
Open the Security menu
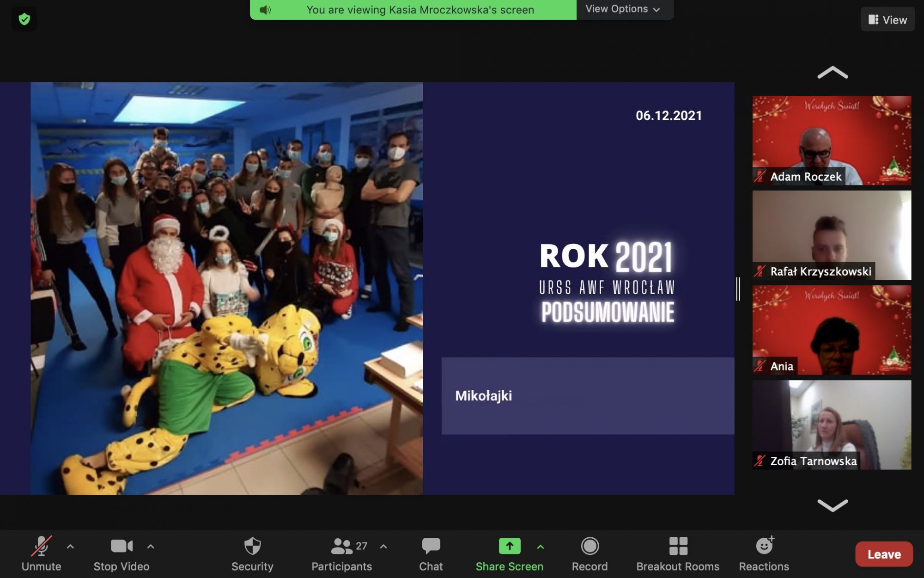click(252, 554)
